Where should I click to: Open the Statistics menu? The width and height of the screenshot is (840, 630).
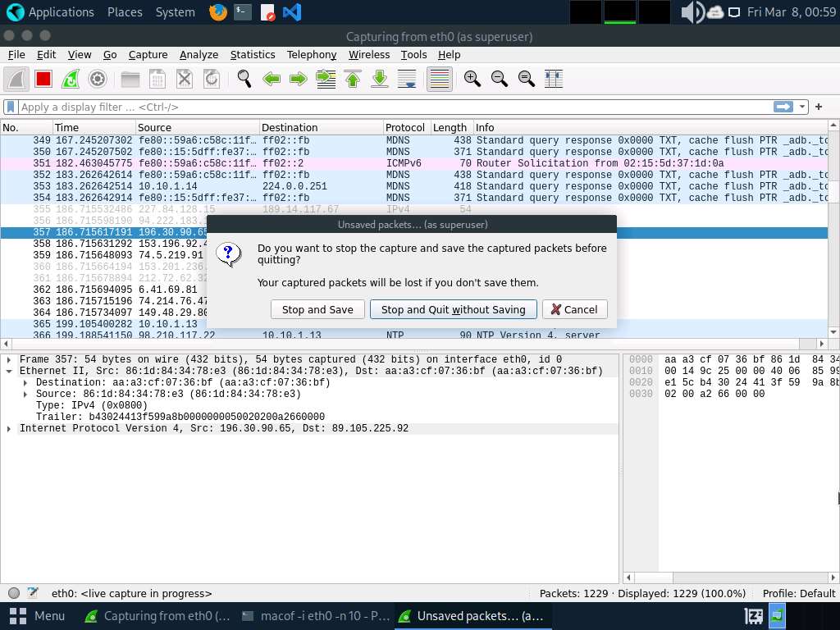click(253, 55)
